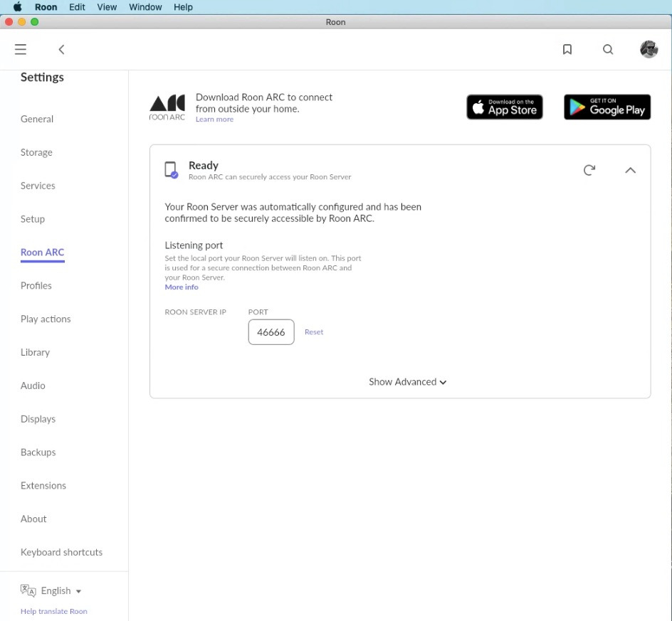Open the Help menu
Screen dimensions: 672x621
tap(183, 7)
